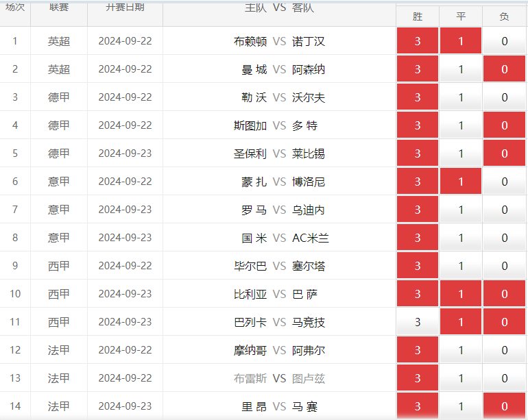This screenshot has height=420, width=528.
Task: Select draw (1) for 曼城 VS 阿森纳
Action: coord(461,69)
